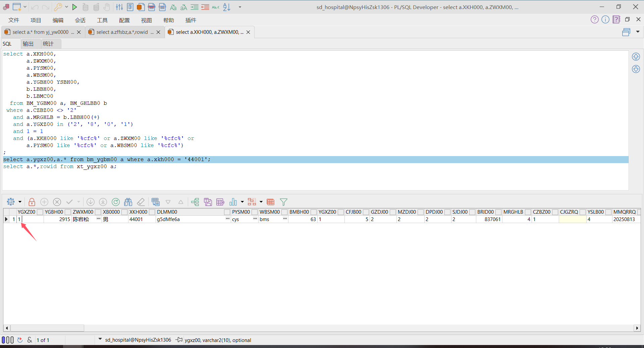
Task: Expand the connection dropdown in status bar
Action: tap(100, 340)
